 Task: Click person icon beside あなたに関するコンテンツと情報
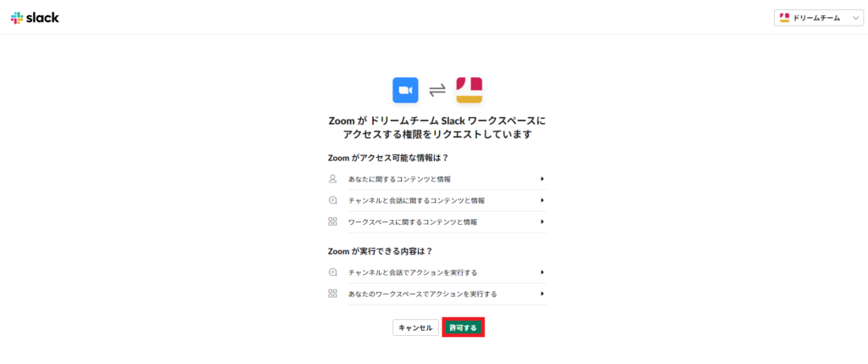(x=332, y=179)
